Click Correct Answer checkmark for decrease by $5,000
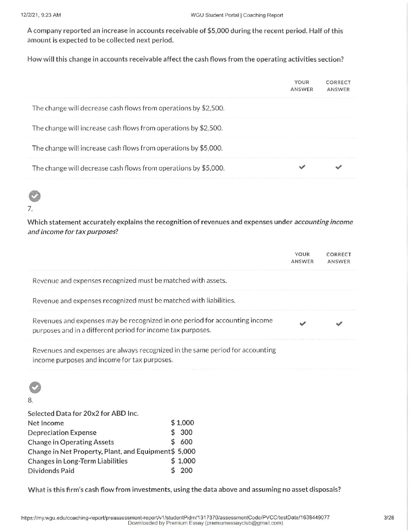The height and width of the screenshot is (532, 411). tap(339, 167)
